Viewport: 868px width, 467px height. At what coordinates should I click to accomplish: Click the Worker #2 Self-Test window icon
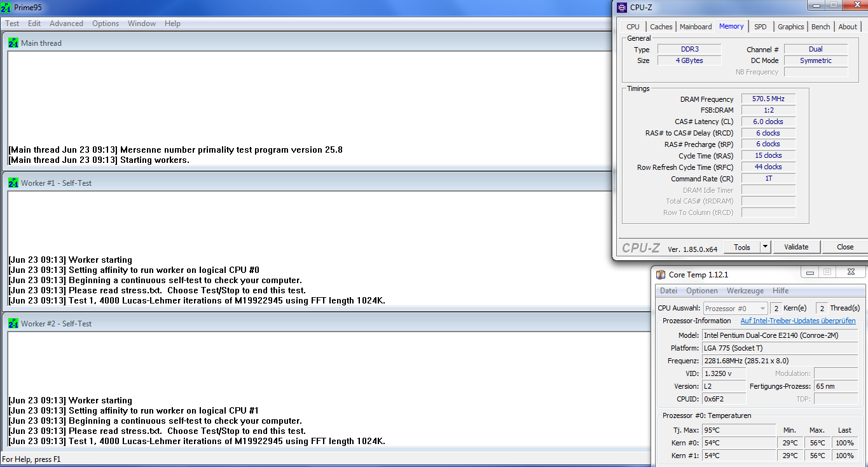point(13,324)
